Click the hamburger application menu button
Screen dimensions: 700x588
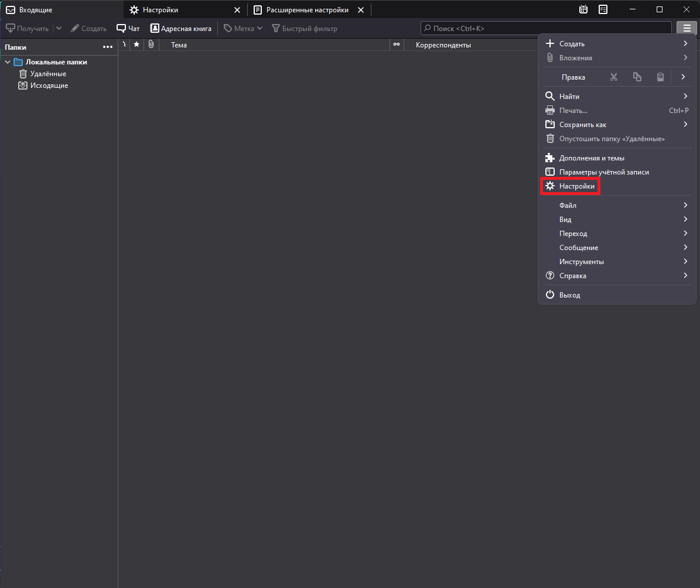tap(686, 28)
